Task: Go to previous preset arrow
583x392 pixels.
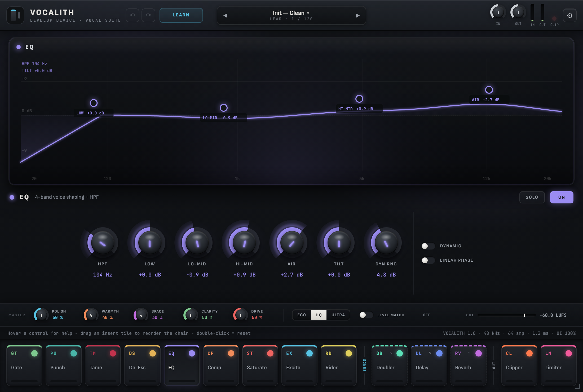Action: 225,15
